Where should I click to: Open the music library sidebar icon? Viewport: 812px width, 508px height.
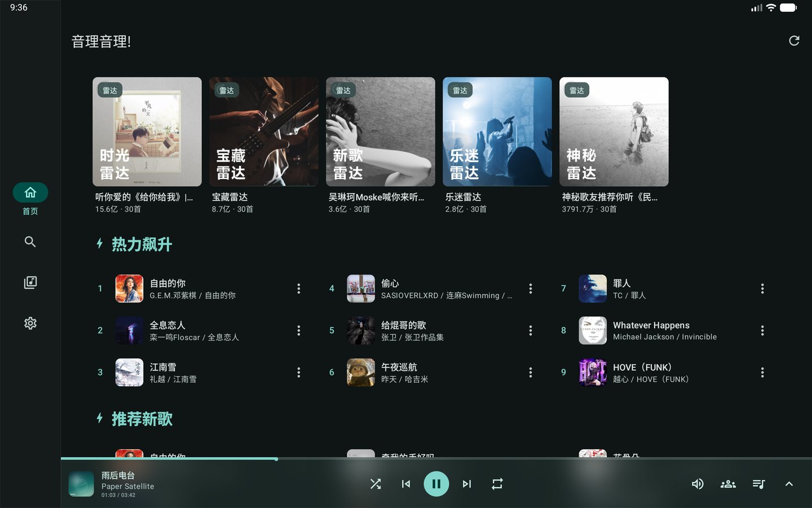tap(30, 282)
